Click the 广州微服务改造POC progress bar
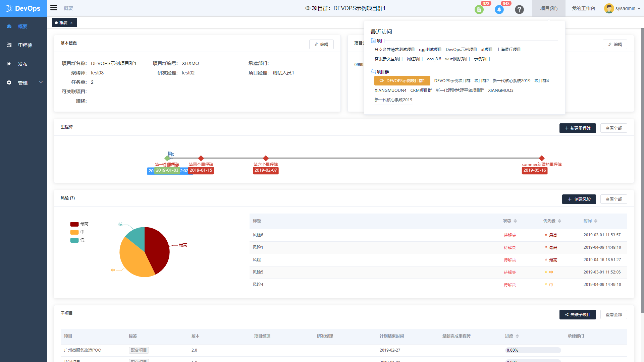This screenshot has width=644, height=362. click(533, 350)
